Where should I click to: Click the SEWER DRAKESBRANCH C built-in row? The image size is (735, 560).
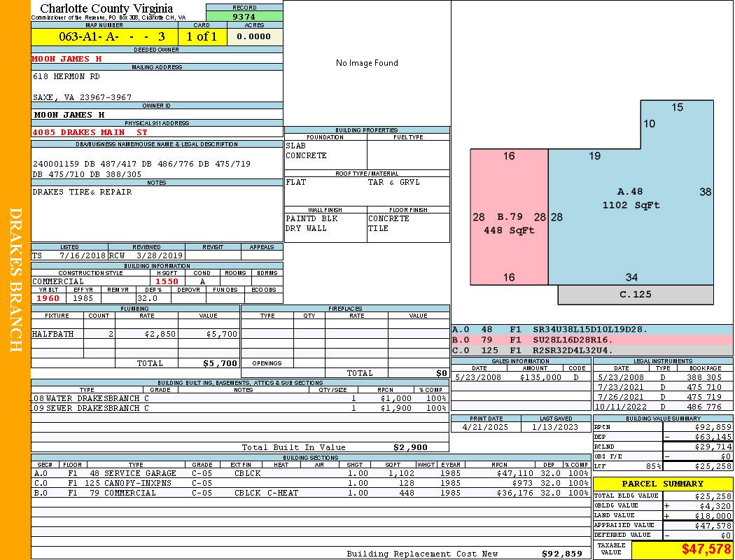pyautogui.click(x=240, y=409)
